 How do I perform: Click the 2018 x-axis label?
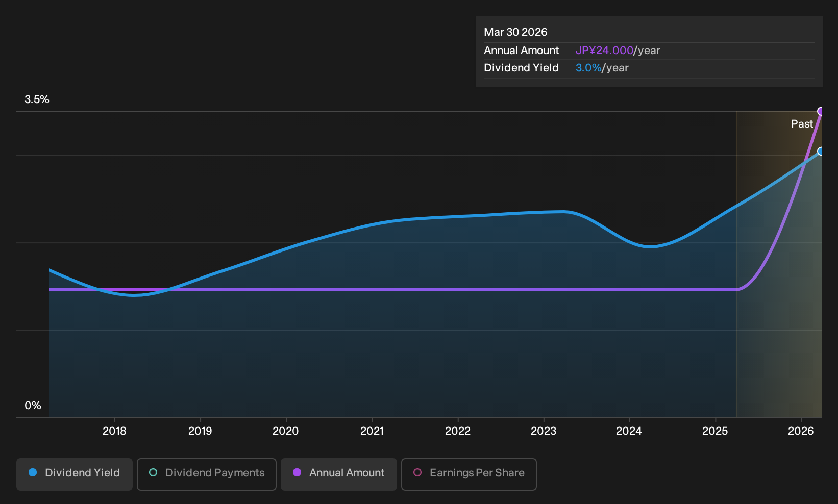114,431
